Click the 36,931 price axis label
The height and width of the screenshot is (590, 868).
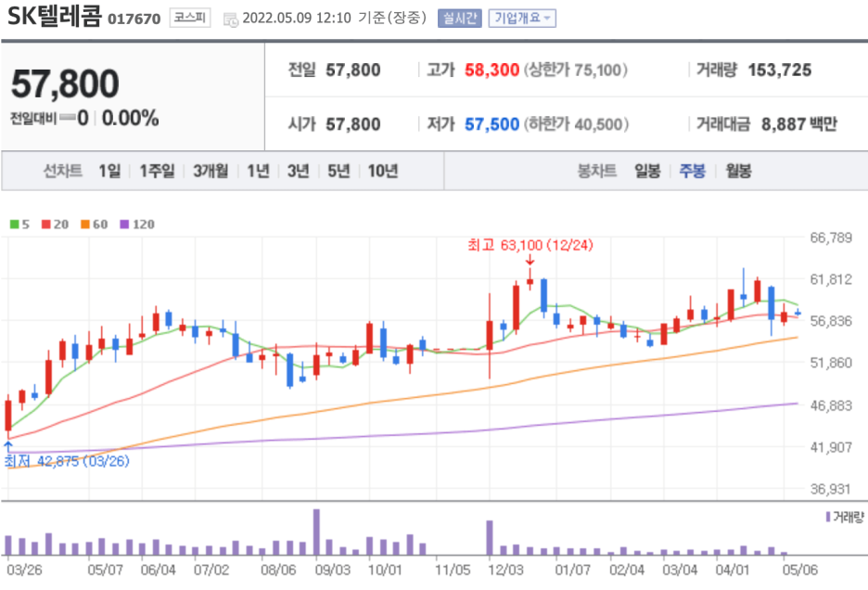831,489
